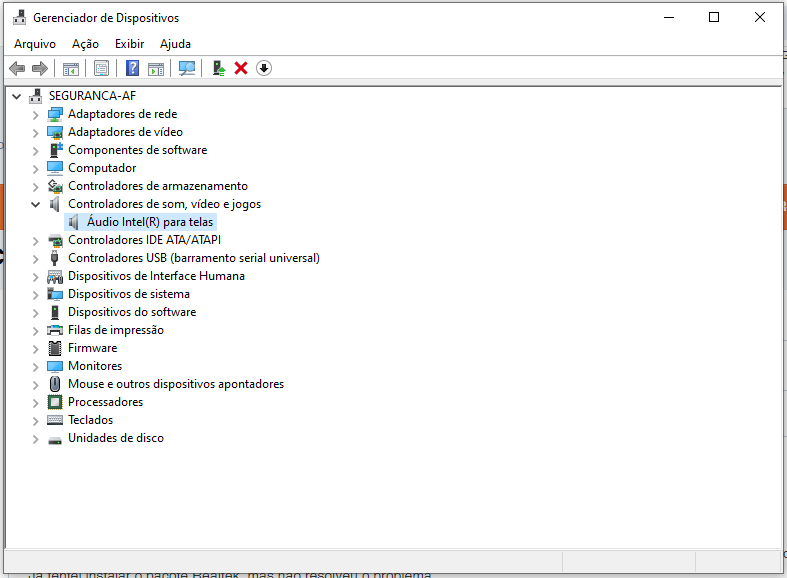Screen dimensions: 787x578
Task: Select Dispositivos de Interface Humana label
Action: 156,276
